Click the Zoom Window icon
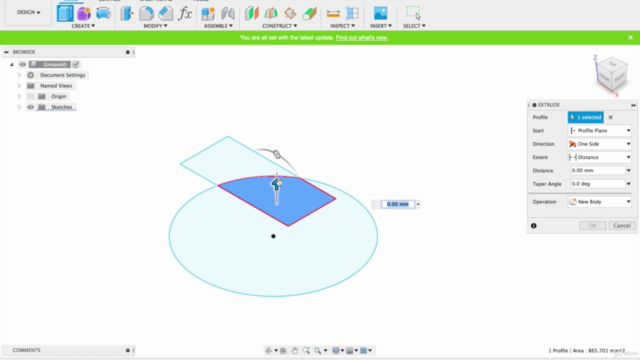Screen dimensions: 640x360 click(306, 351)
